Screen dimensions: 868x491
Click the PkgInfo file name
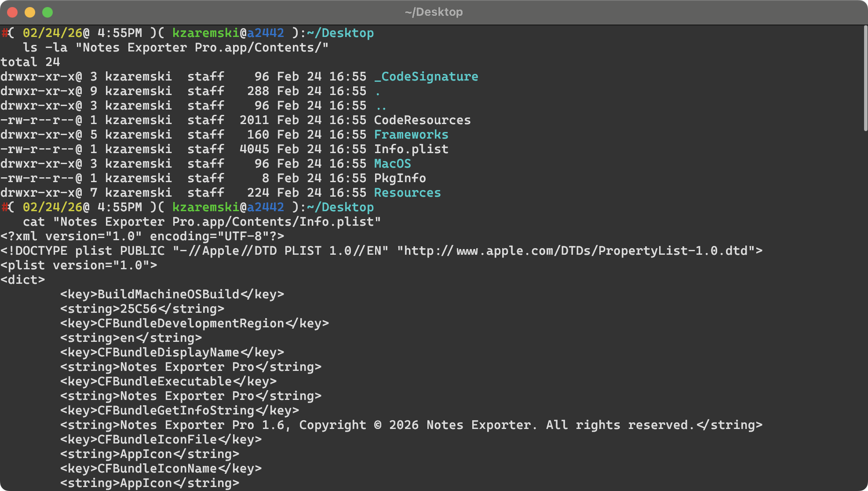coord(399,178)
